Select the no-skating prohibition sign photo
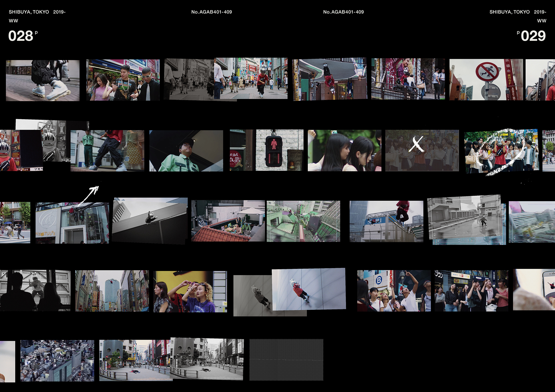555x392 pixels. tap(486, 80)
